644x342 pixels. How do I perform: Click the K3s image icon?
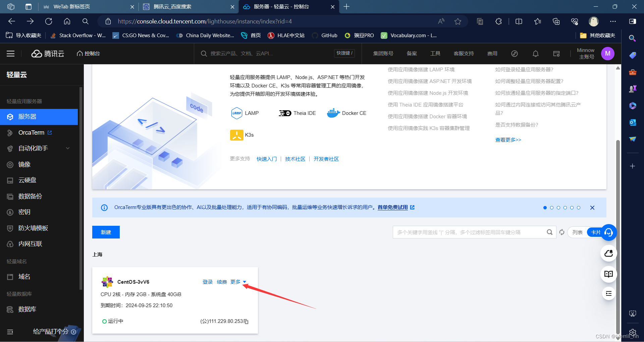236,135
